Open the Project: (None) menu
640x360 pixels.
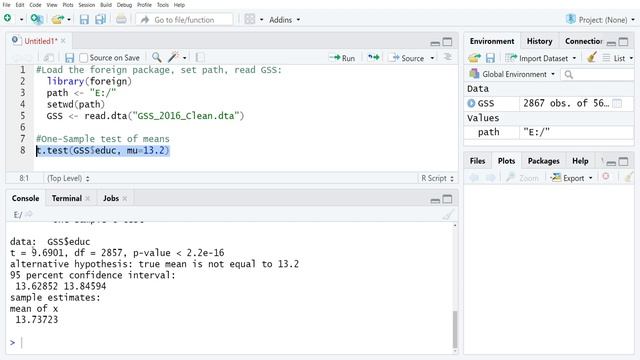point(600,20)
